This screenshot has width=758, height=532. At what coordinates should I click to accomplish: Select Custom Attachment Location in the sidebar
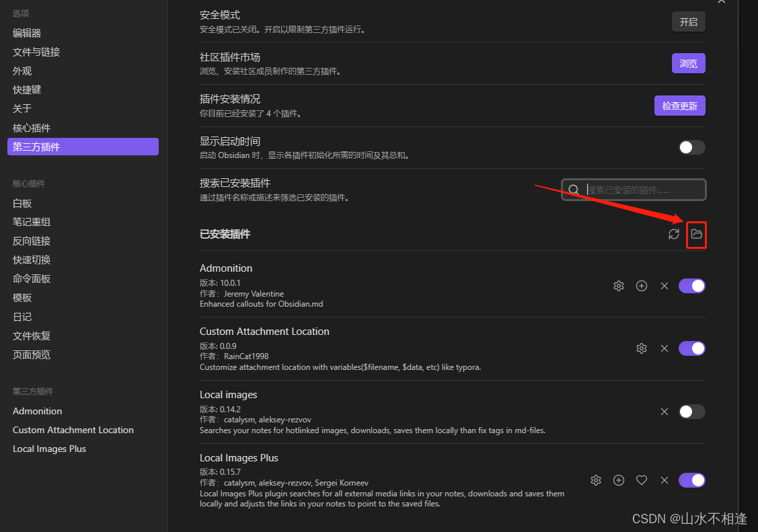point(73,430)
